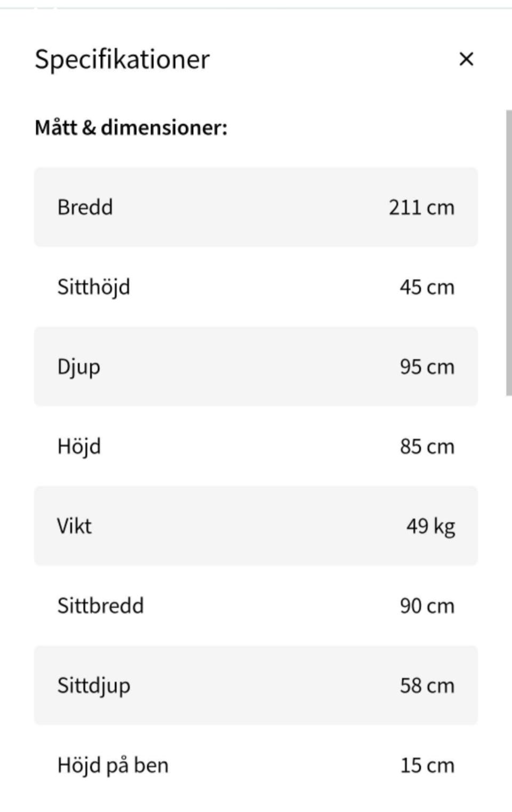Image resolution: width=512 pixels, height=812 pixels.
Task: Click the 49 kg weight value
Action: coord(430,526)
